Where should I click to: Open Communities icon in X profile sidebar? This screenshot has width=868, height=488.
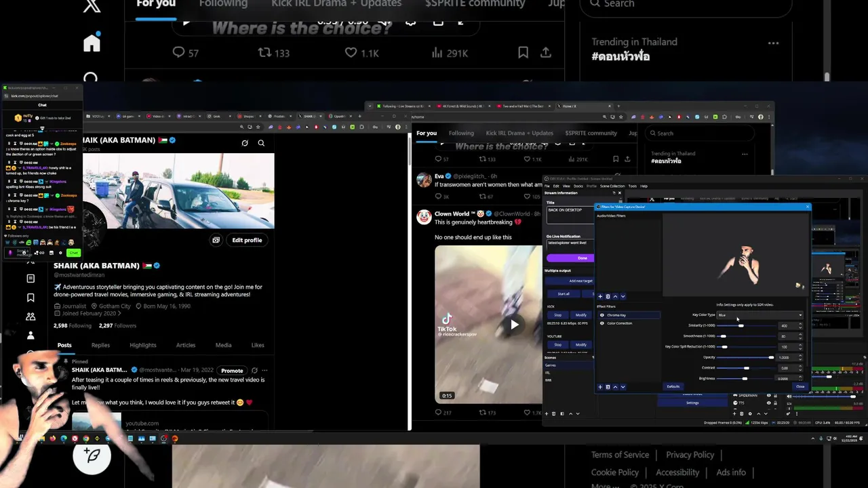[31, 317]
